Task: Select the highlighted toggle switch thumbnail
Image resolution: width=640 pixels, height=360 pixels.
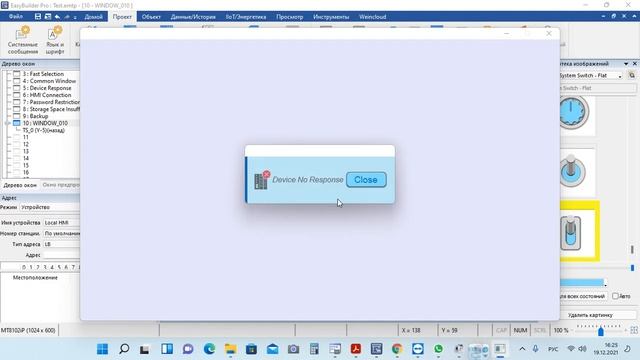Action: click(571, 233)
